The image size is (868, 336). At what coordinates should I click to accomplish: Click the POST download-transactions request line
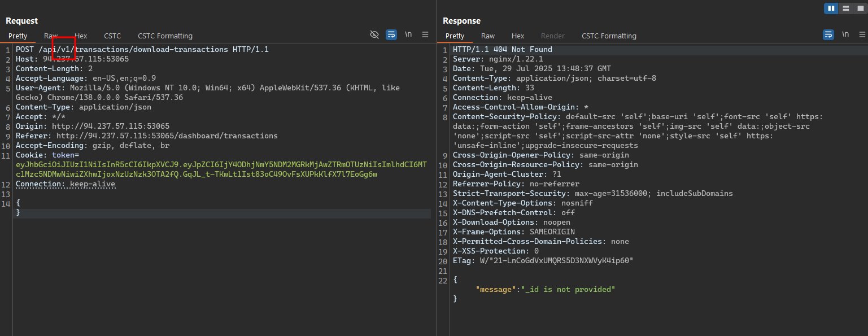click(142, 49)
